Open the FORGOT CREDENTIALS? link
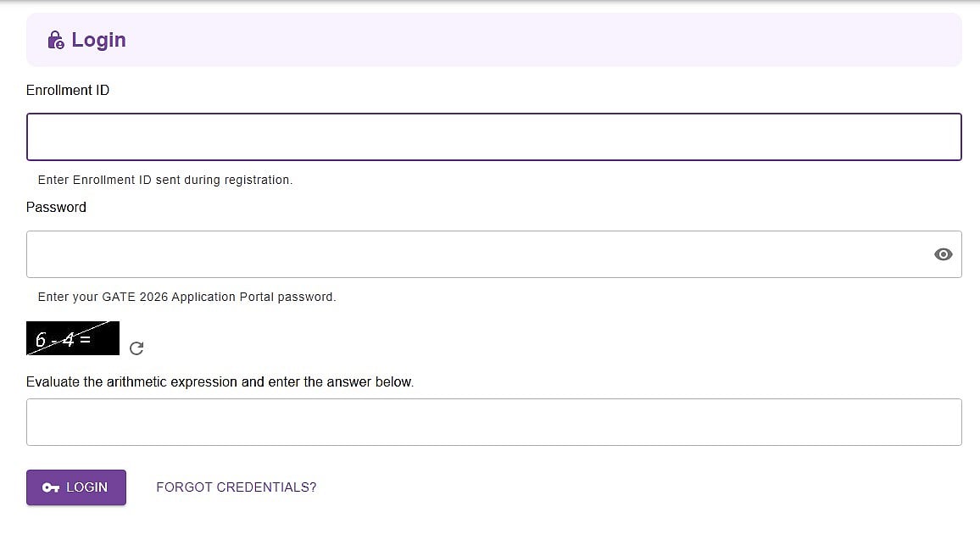Viewport: 980px width, 551px height. pos(236,487)
